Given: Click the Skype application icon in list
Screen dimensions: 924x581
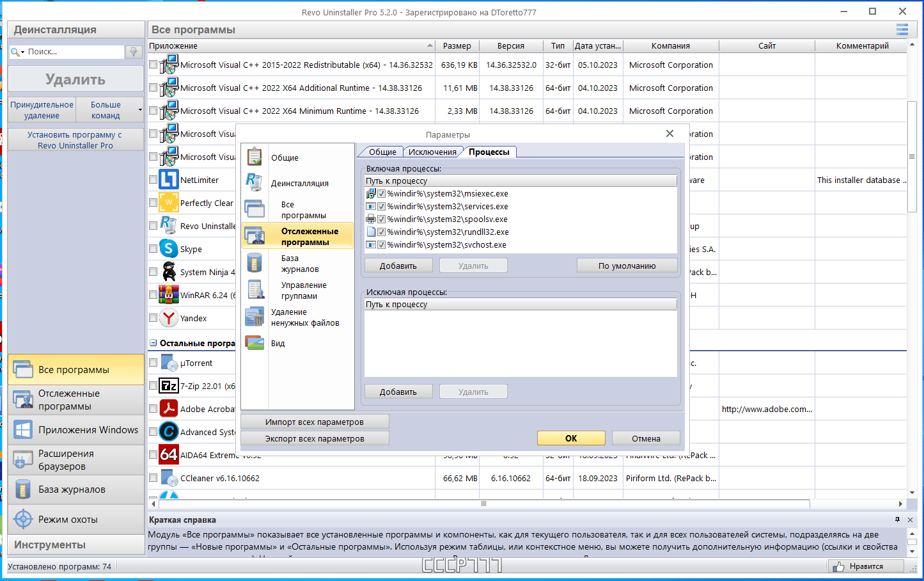Looking at the screenshot, I should tap(169, 248).
